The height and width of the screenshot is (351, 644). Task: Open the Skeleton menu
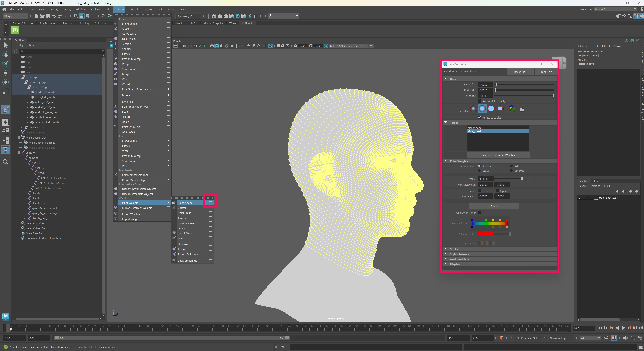(96, 10)
